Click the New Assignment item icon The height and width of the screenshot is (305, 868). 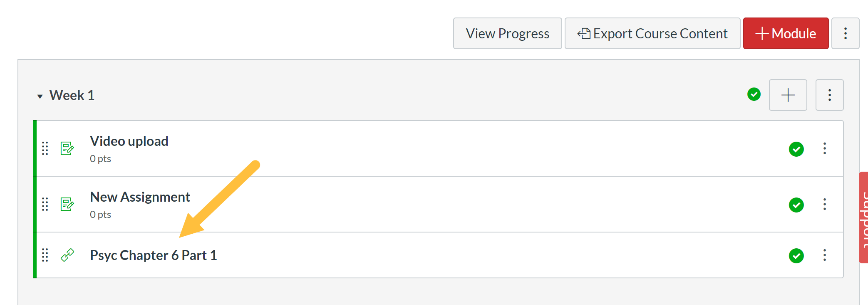point(67,204)
